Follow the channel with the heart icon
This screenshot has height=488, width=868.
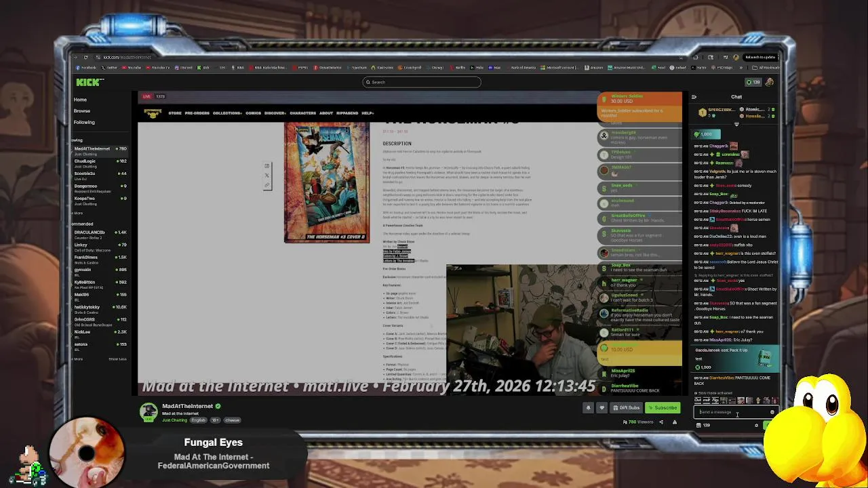(x=601, y=407)
